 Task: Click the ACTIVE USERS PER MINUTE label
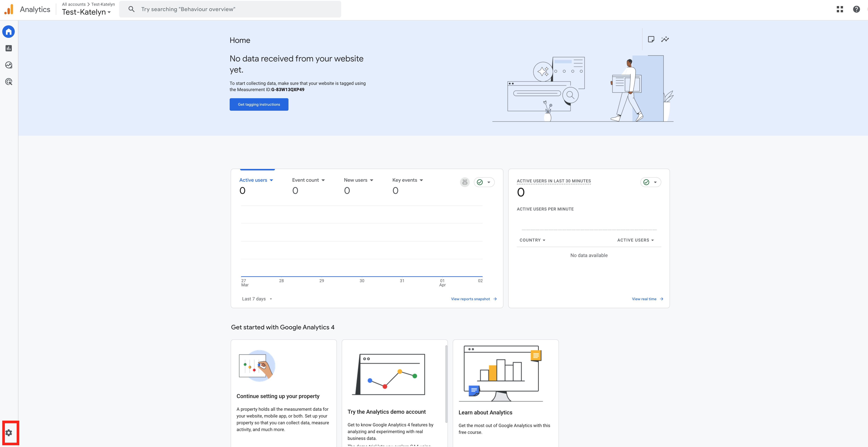tap(545, 209)
